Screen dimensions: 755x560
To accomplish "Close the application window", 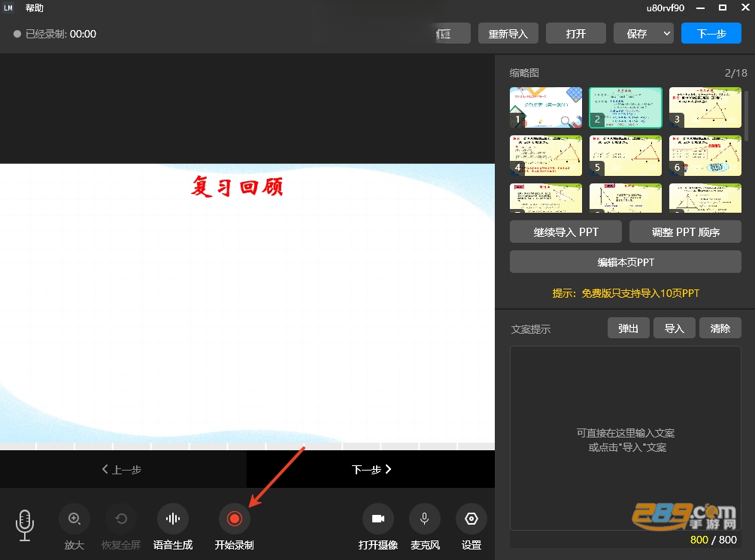I will [x=745, y=8].
